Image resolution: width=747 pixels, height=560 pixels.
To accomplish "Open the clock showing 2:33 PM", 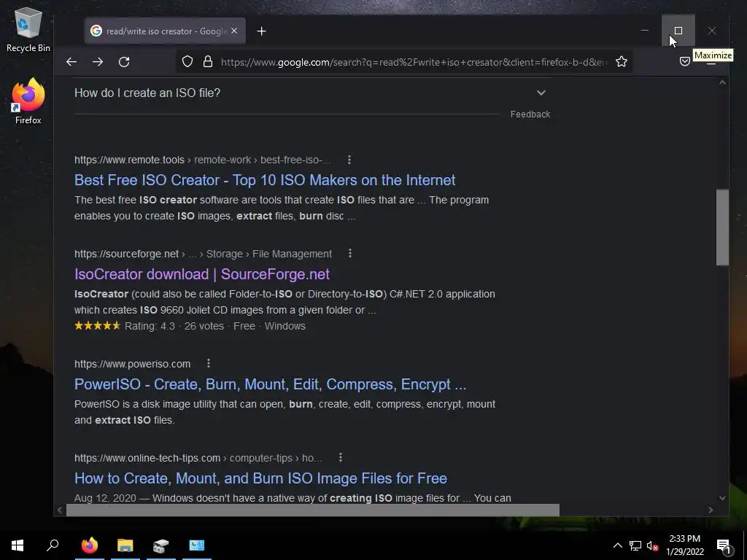I will 684,545.
